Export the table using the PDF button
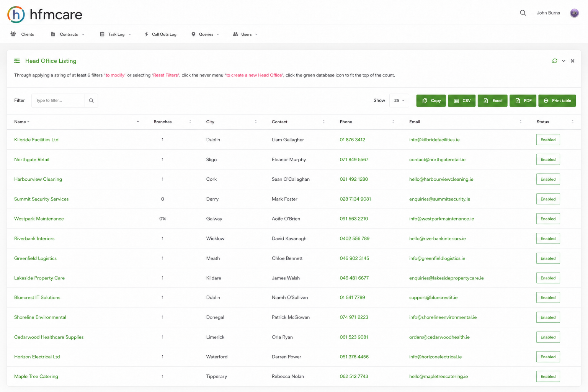The width and height of the screenshot is (588, 392). coord(523,101)
